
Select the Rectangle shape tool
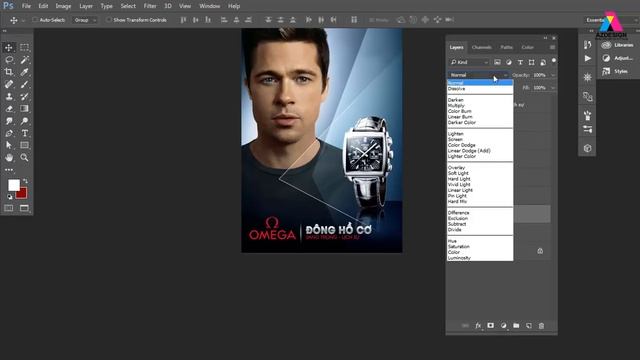(x=24, y=145)
